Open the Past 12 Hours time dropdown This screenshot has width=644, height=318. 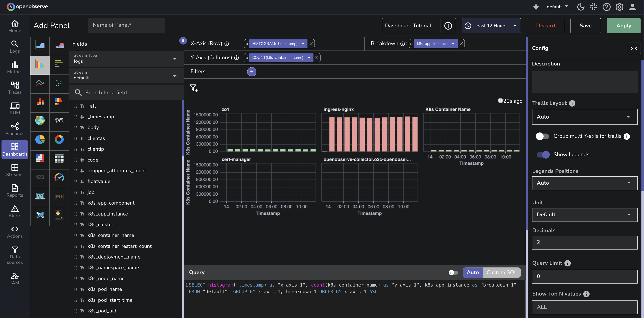click(491, 25)
